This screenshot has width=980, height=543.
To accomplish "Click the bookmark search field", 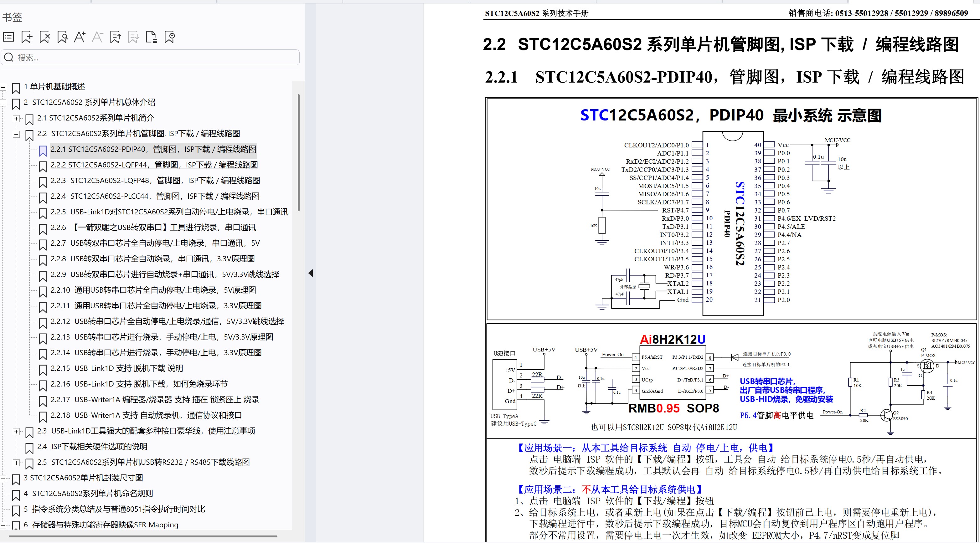I will (x=150, y=57).
